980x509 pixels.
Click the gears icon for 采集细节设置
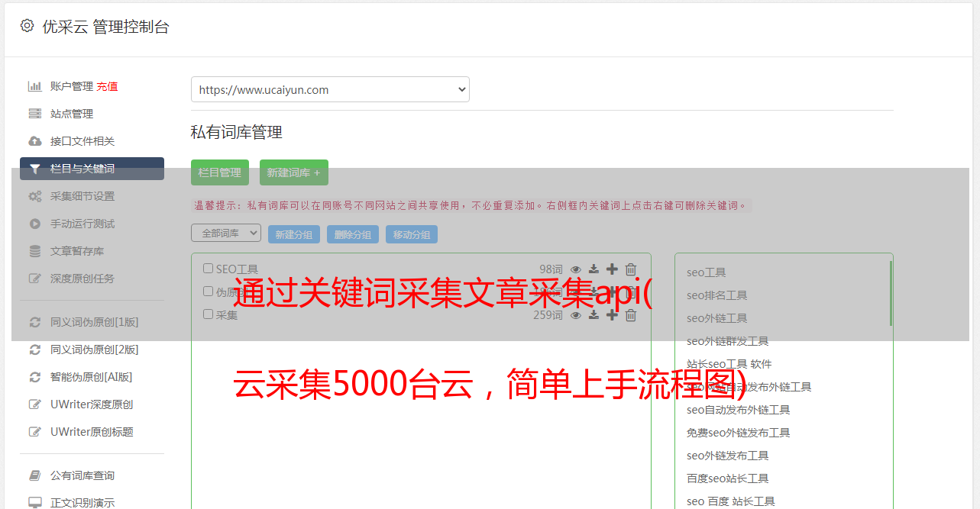(x=34, y=196)
